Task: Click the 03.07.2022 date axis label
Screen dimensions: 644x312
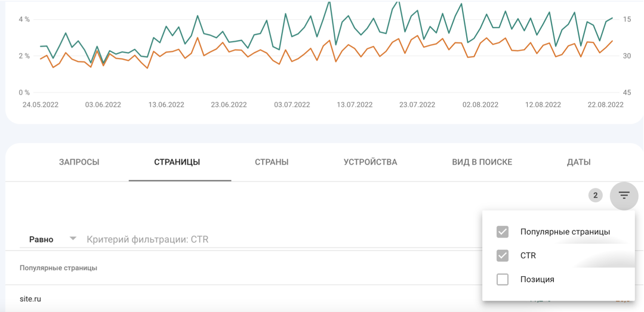Action: (x=292, y=104)
